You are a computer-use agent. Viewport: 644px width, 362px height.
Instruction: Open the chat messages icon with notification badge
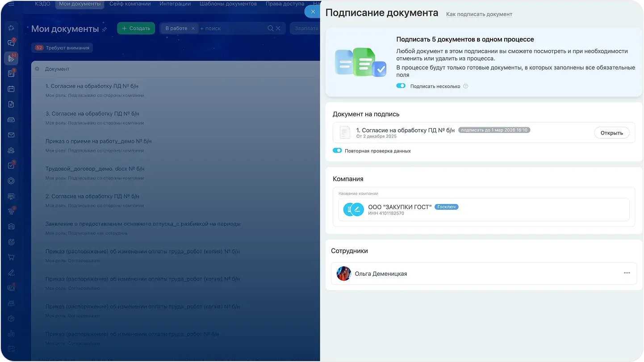click(11, 42)
